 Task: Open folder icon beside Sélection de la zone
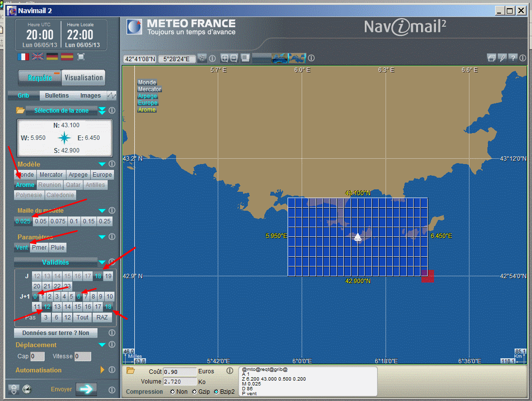click(20, 110)
